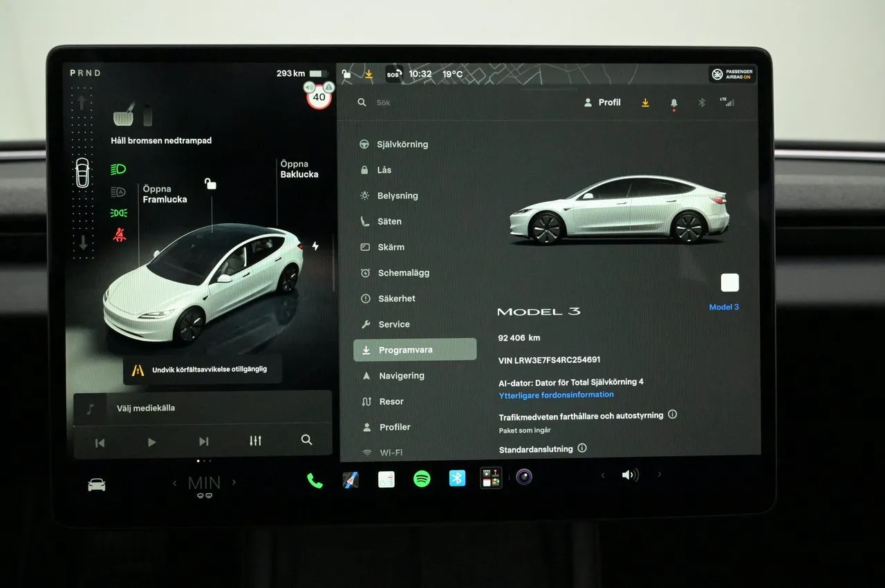
Task: Open charging with the lightning bolt icon
Action: [x=315, y=246]
